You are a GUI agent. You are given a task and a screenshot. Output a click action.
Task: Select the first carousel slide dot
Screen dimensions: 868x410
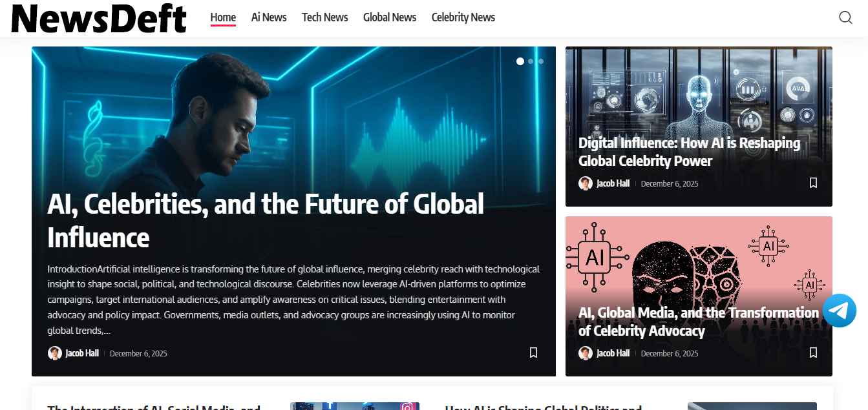coord(520,61)
